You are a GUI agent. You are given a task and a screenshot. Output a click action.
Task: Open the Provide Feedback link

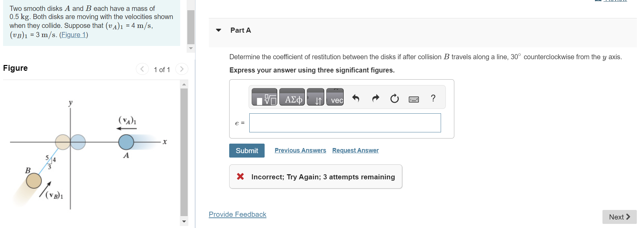pyautogui.click(x=237, y=214)
